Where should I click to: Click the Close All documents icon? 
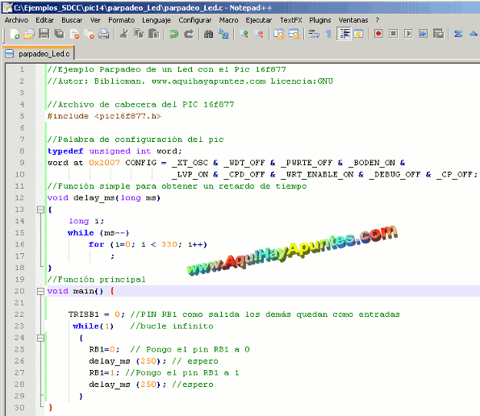[89, 34]
